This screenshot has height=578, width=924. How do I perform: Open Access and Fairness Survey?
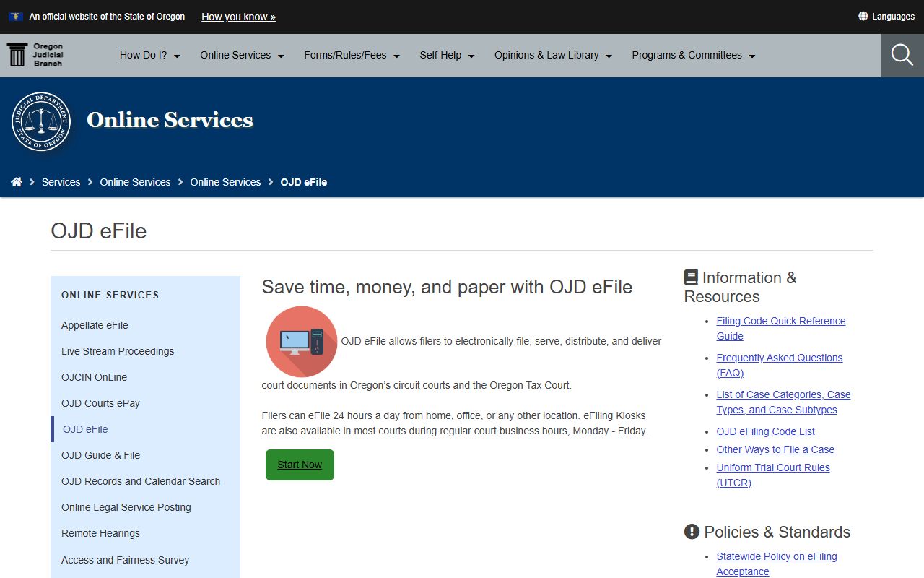(x=126, y=560)
